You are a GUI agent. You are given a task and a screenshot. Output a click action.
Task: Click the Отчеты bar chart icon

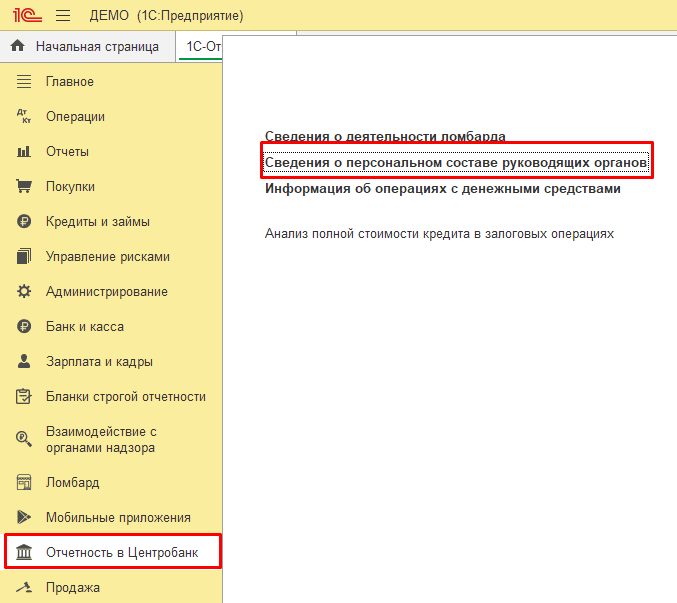coord(25,152)
